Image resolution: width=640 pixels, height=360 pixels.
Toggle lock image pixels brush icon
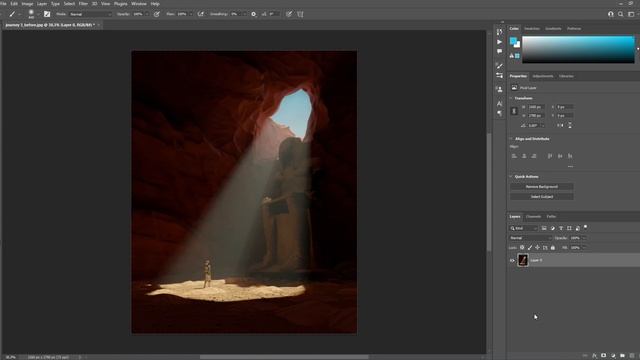(530, 248)
